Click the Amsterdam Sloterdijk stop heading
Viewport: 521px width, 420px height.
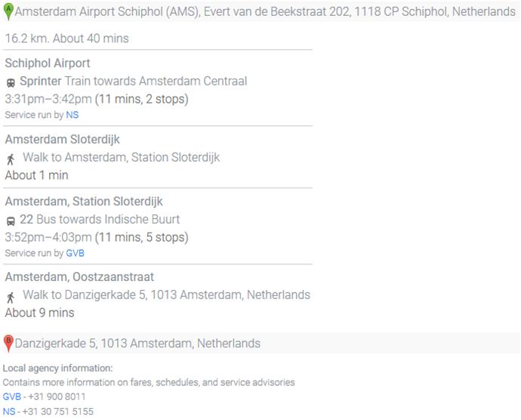pos(62,140)
